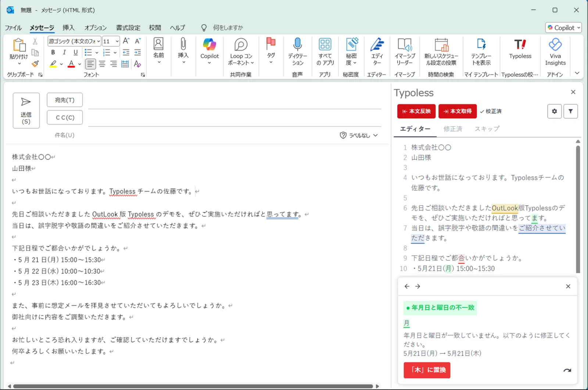This screenshot has height=390, width=588.
Task: Center-align the text
Action: coord(102,64)
